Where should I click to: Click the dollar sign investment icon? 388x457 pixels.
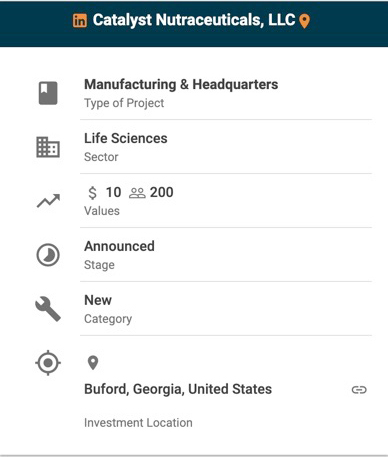coord(92,193)
